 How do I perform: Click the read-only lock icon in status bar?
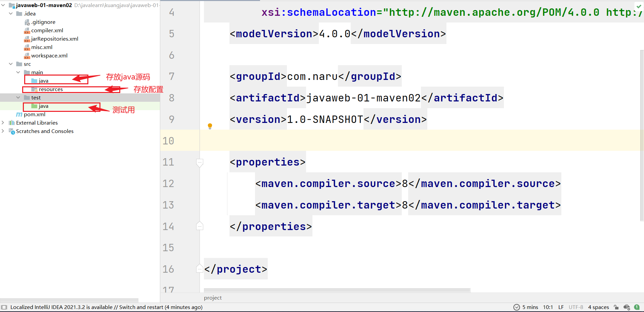click(x=616, y=307)
